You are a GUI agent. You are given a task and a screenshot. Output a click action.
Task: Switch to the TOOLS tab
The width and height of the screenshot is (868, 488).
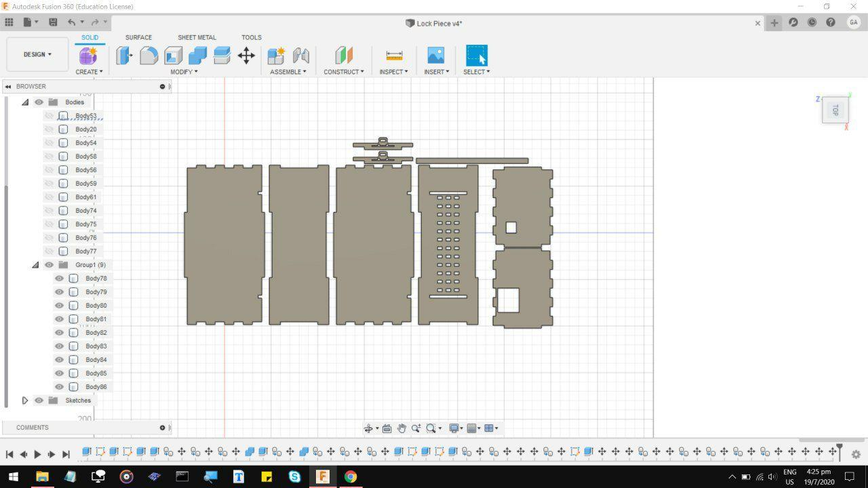251,38
